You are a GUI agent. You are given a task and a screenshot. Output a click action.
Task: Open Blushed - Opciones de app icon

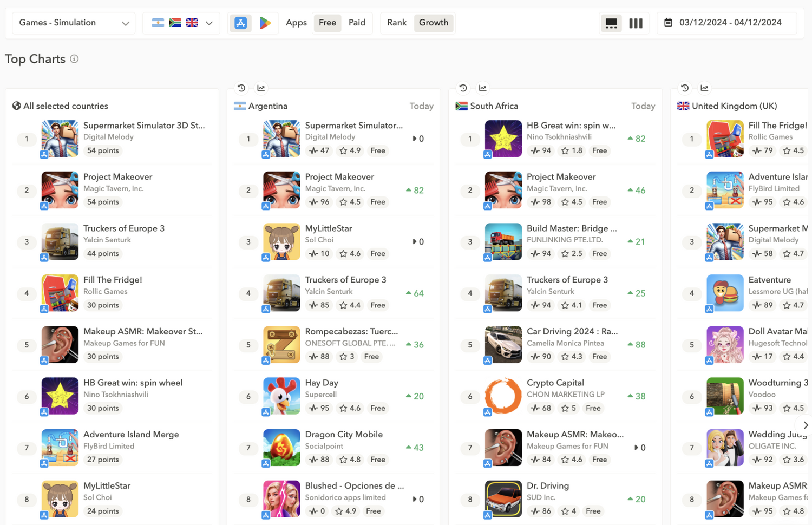point(281,499)
